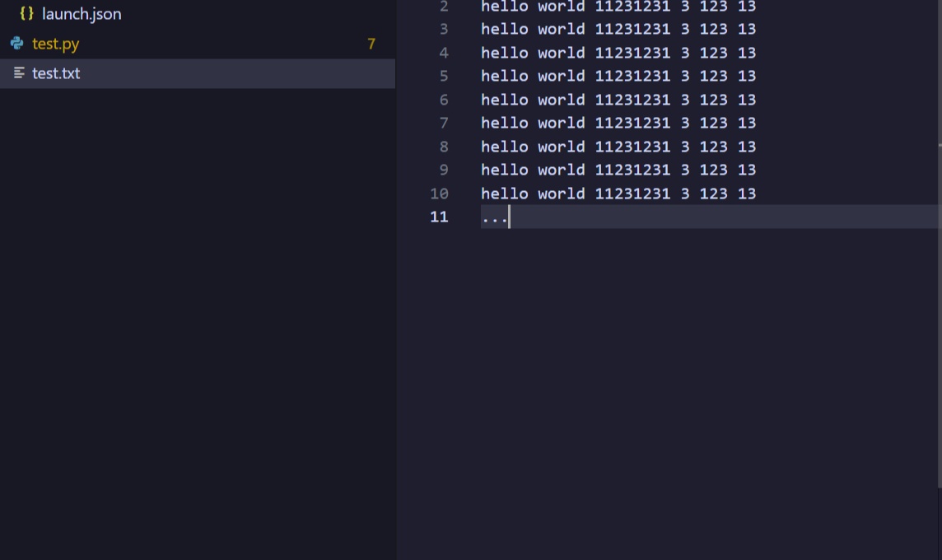Click line number 9 in the gutter
This screenshot has height=560, width=942.
[444, 170]
